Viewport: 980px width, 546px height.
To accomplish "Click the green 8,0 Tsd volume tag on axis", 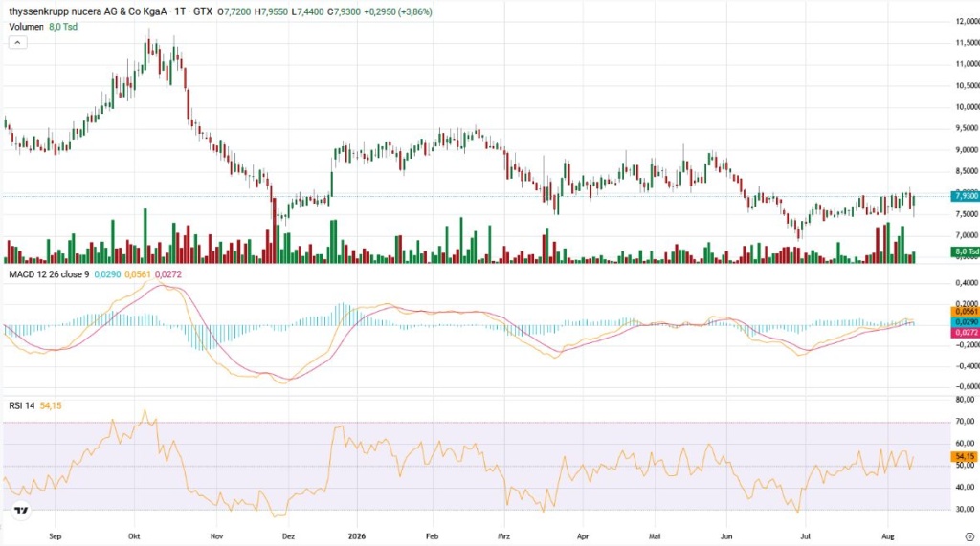I will [x=965, y=251].
